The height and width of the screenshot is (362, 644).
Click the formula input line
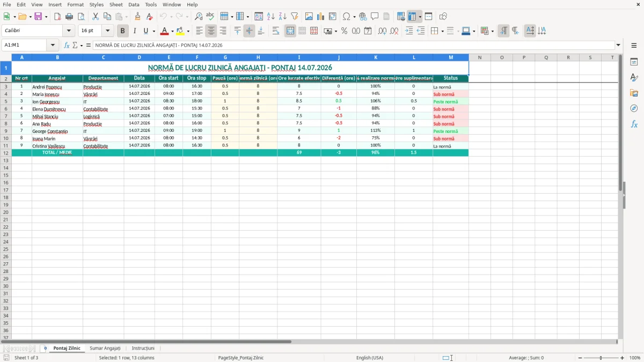click(354, 45)
